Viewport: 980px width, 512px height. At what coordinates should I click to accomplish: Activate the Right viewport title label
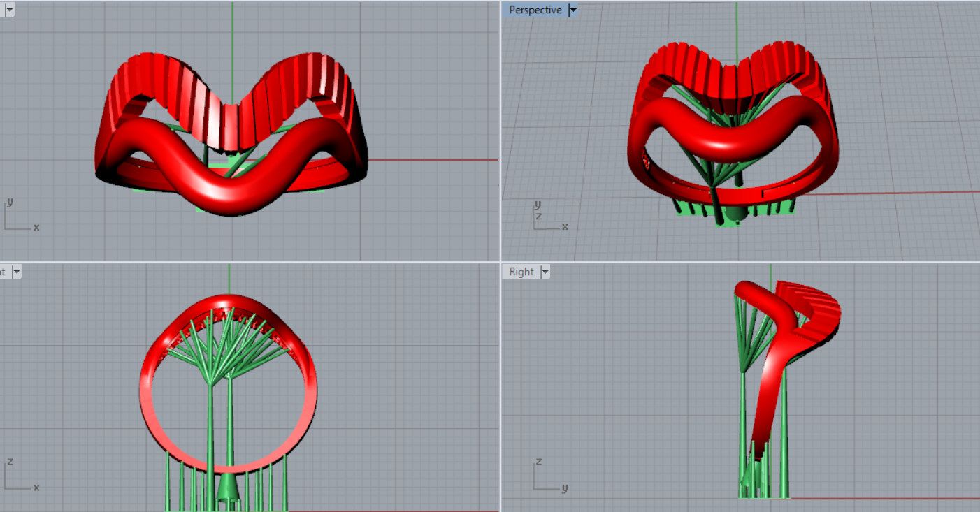point(521,272)
